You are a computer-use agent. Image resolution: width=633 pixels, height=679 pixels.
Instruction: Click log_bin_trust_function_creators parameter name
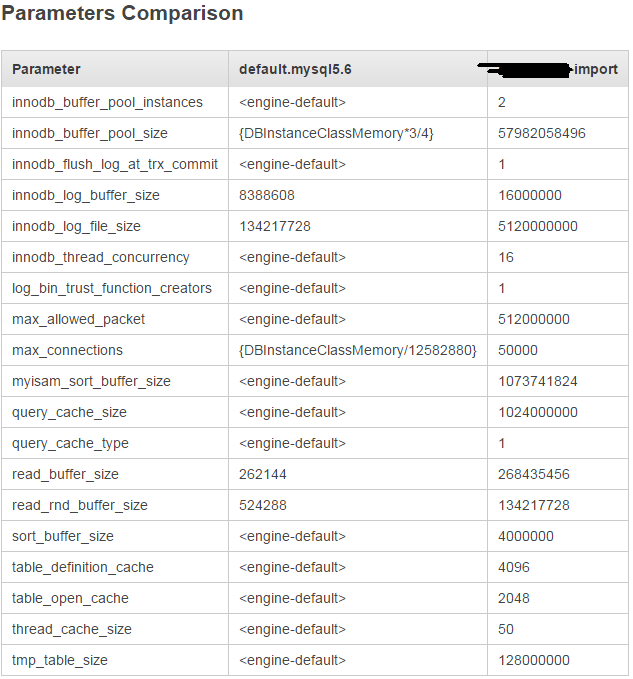(x=112, y=288)
